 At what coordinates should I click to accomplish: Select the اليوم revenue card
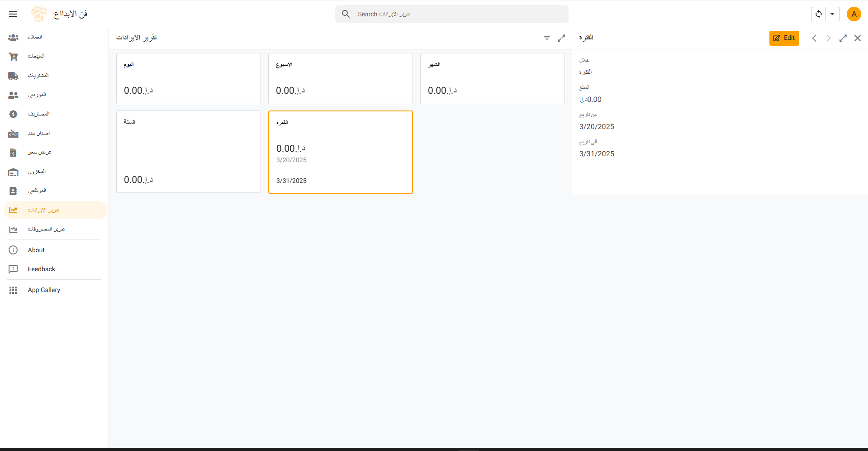tap(188, 79)
